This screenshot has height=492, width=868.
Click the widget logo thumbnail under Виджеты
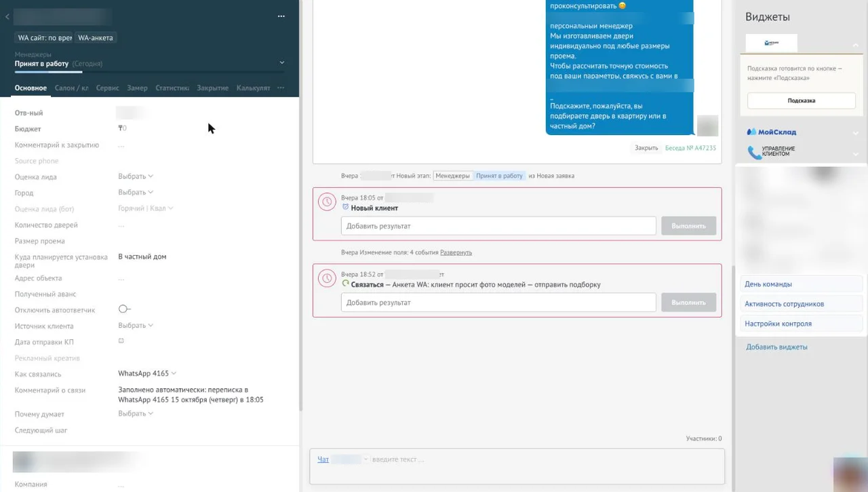coord(771,43)
